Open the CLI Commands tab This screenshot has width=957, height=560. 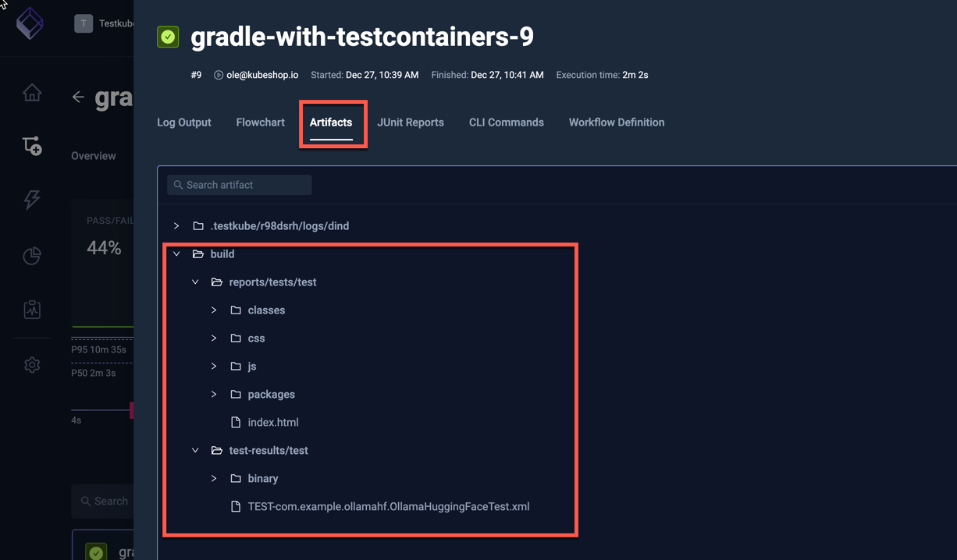click(x=506, y=122)
